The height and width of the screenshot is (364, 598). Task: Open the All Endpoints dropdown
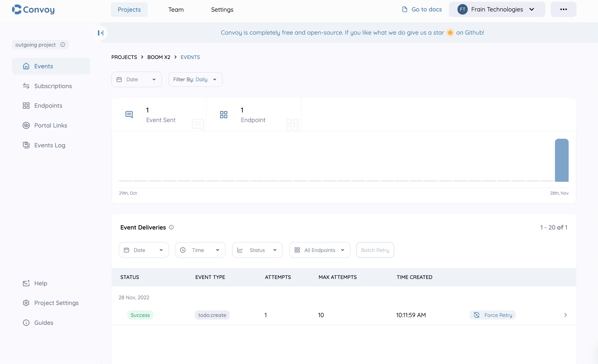tap(319, 250)
